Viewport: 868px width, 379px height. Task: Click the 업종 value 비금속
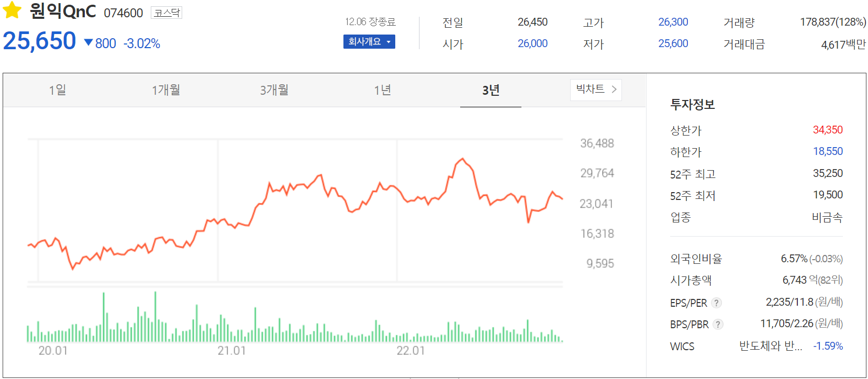pyautogui.click(x=827, y=217)
